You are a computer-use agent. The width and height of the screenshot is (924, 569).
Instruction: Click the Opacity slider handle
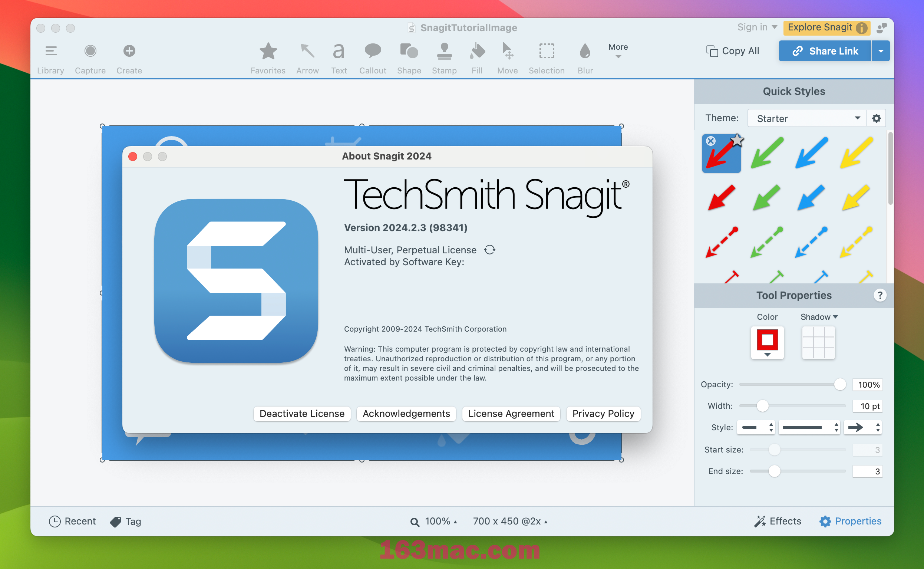839,384
